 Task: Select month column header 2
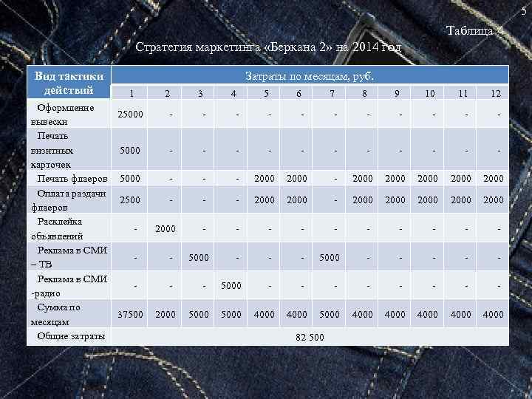167,93
